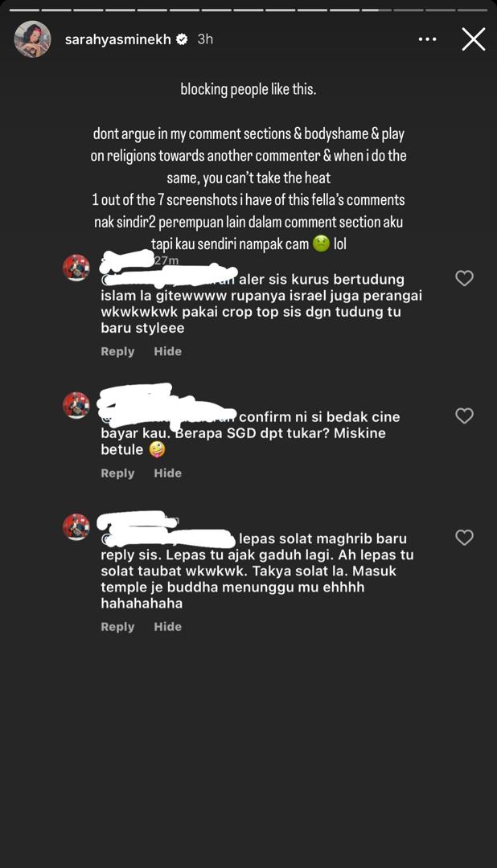This screenshot has width=497, height=868.
Task: Open the first commenter's avatar
Action: 76,268
